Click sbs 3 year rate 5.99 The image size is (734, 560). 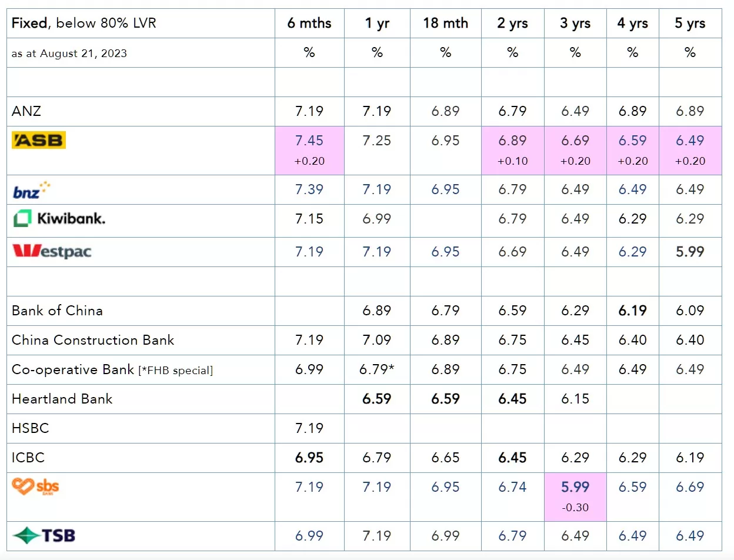pos(575,487)
